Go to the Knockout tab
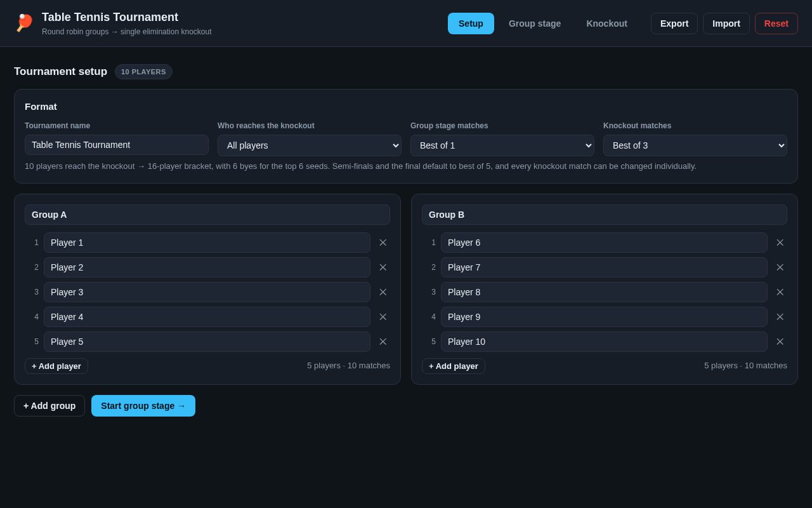This screenshot has height=508, width=812. pos(606,23)
